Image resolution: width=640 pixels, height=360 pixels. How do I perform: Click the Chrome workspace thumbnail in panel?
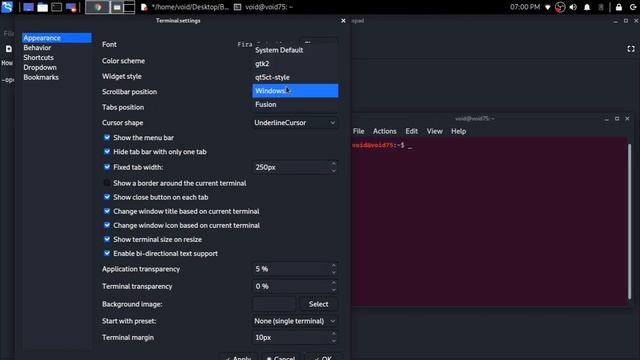[98, 7]
